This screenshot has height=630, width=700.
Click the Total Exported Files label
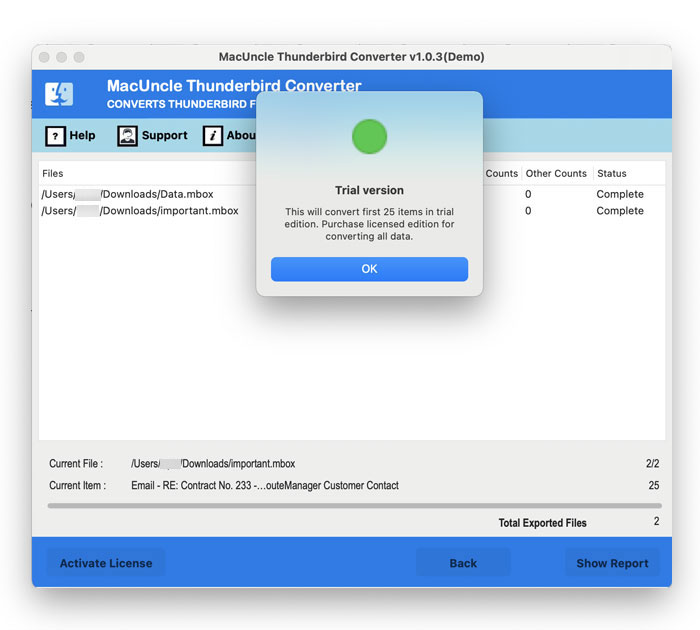542,523
